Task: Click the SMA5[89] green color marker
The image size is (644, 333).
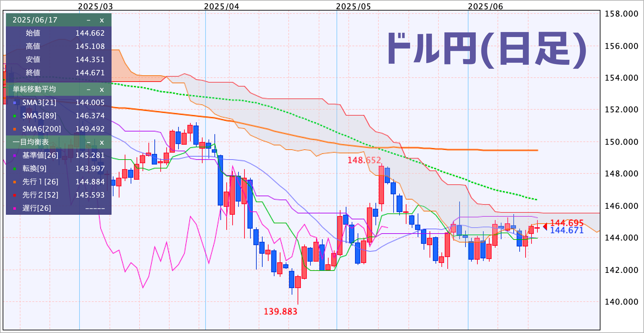Action: 15,116
